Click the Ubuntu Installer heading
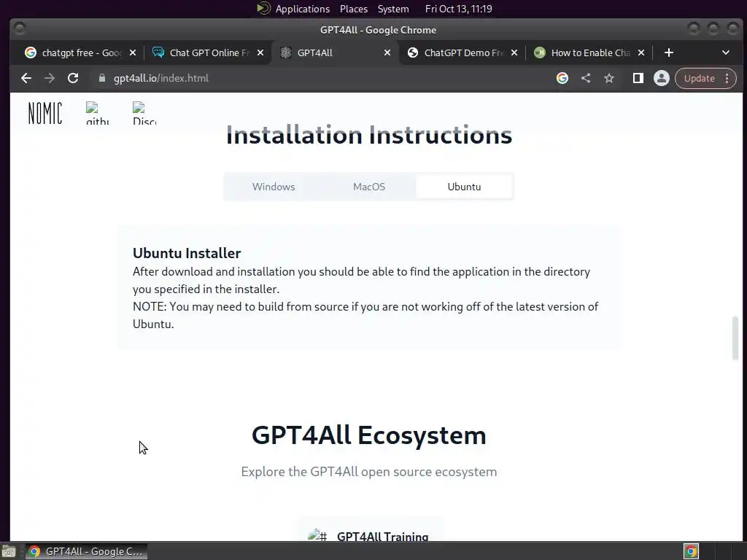This screenshot has height=560, width=747. coord(187,253)
